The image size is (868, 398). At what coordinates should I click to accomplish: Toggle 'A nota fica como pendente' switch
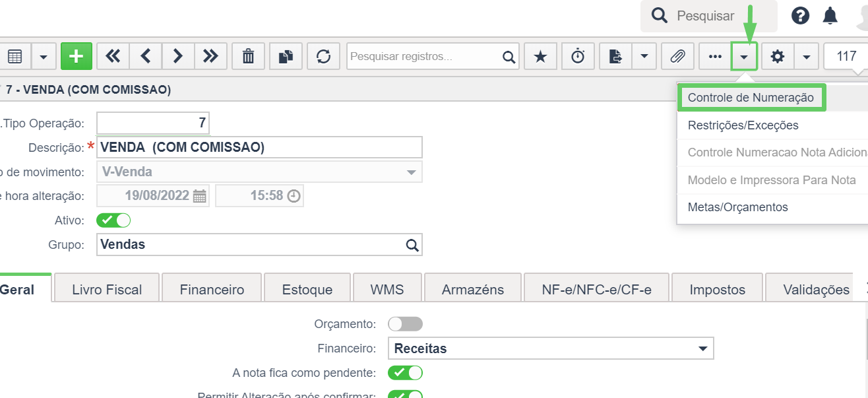coord(405,373)
